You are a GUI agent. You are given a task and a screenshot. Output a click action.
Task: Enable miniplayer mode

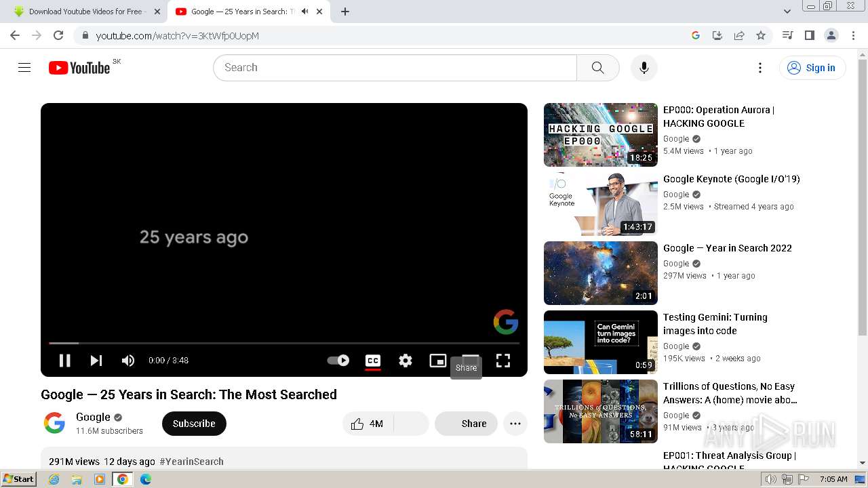[438, 361]
